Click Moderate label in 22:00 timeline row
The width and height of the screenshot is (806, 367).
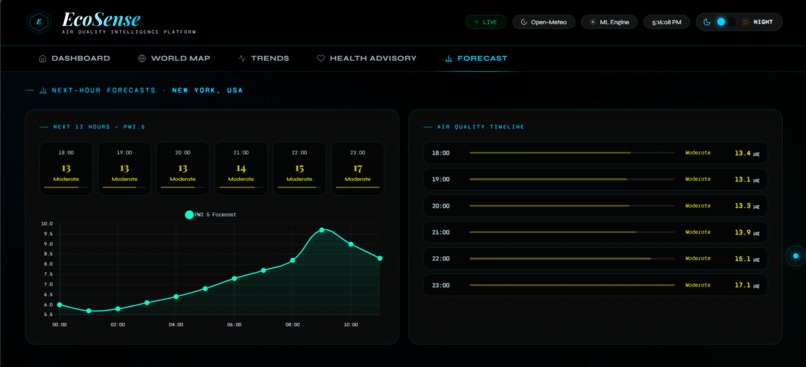coord(698,259)
